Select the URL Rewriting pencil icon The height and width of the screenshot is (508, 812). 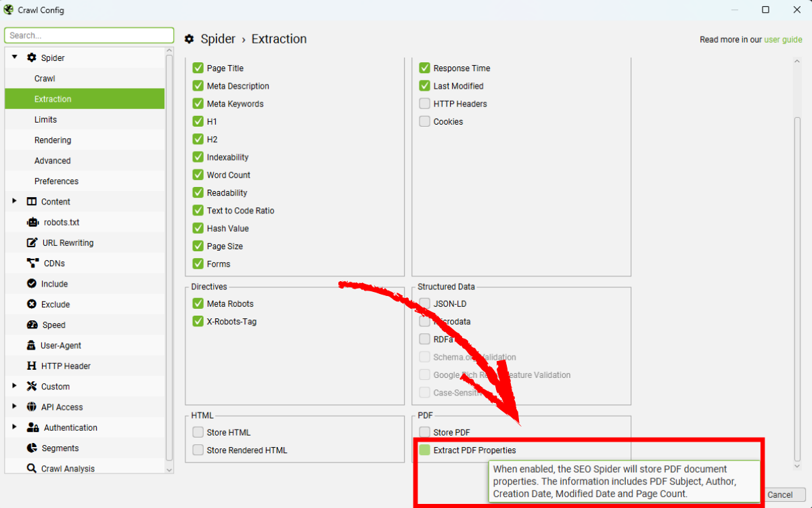[32, 242]
